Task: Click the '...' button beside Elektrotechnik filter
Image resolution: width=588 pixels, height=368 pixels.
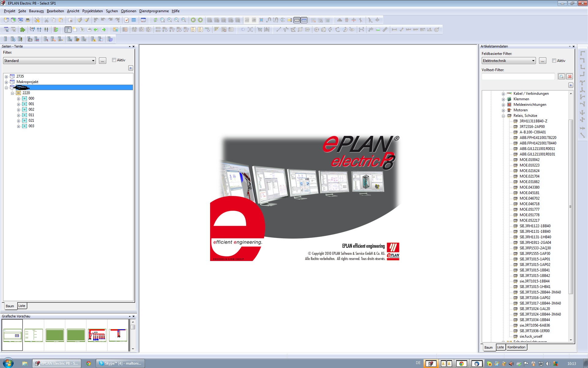Action: tap(542, 61)
